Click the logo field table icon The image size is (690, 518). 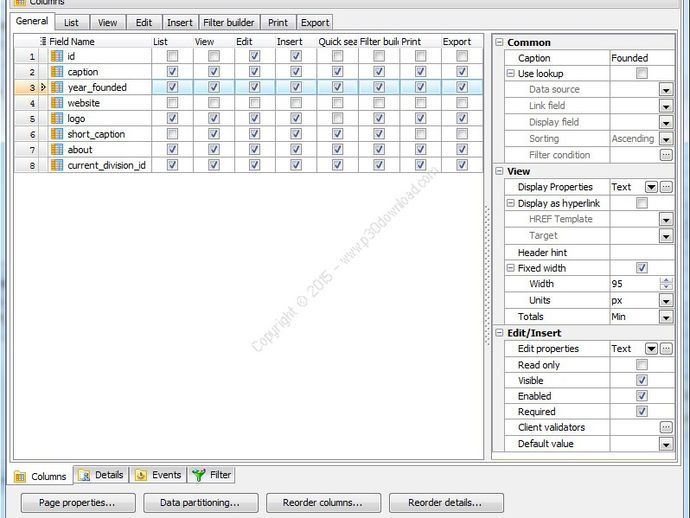tap(57, 118)
